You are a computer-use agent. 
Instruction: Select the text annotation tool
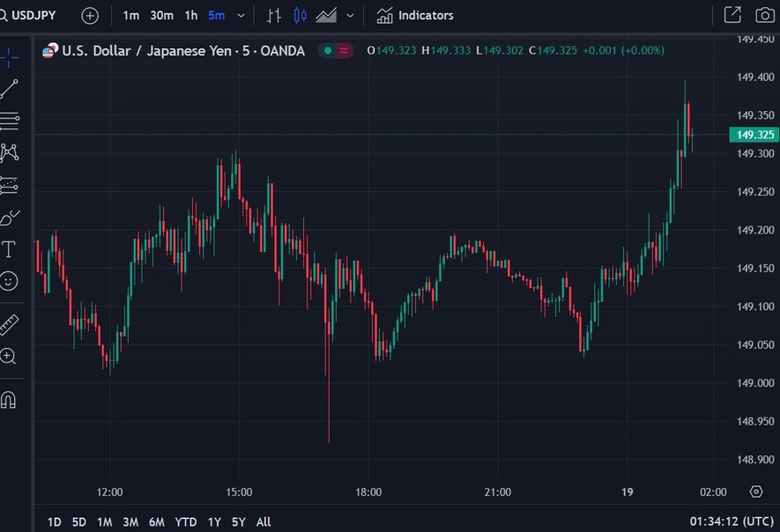coord(10,249)
